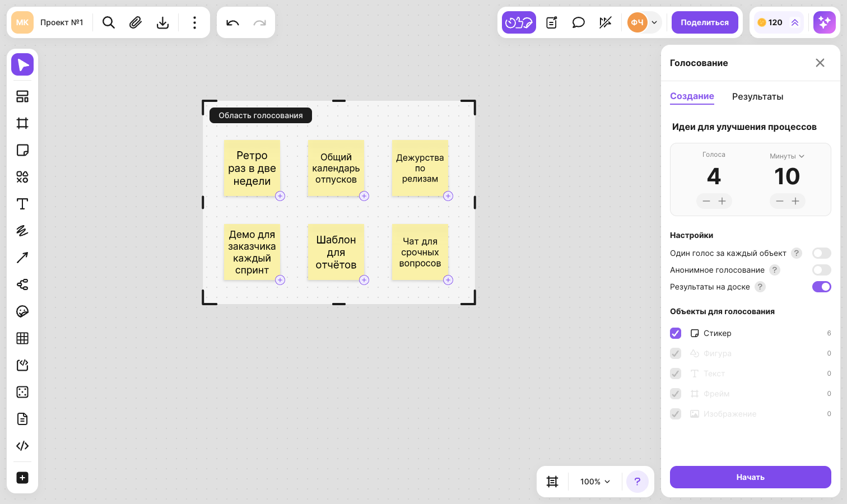Viewport: 847px width, 504px height.
Task: Click the dice tool icon
Action: 22,392
